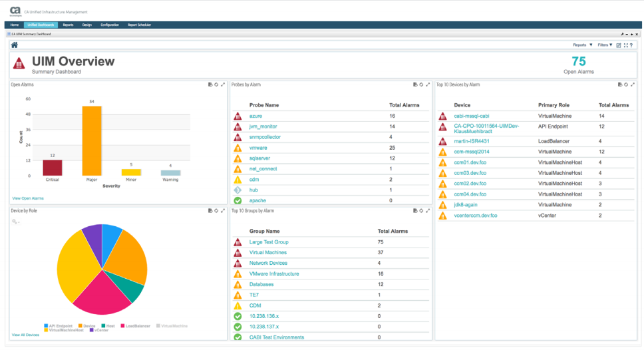Screen dimensions: 644x350
Task: Open the vcenterccm.dev.fco device link
Action: [476, 216]
